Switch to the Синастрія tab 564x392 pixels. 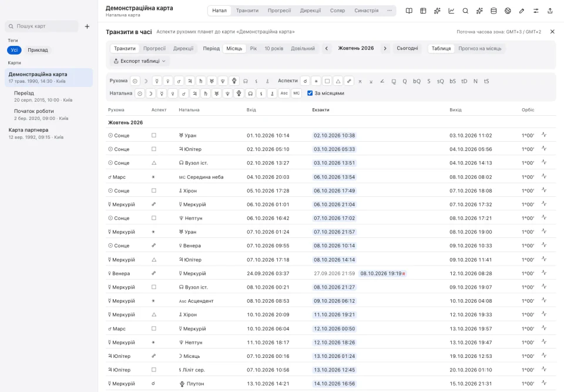pos(366,11)
